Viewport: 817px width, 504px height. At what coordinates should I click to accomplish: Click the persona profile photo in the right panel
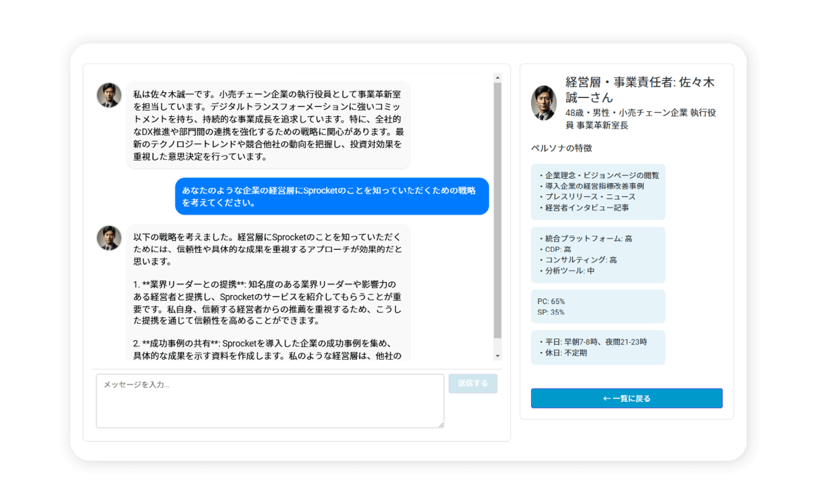click(544, 103)
